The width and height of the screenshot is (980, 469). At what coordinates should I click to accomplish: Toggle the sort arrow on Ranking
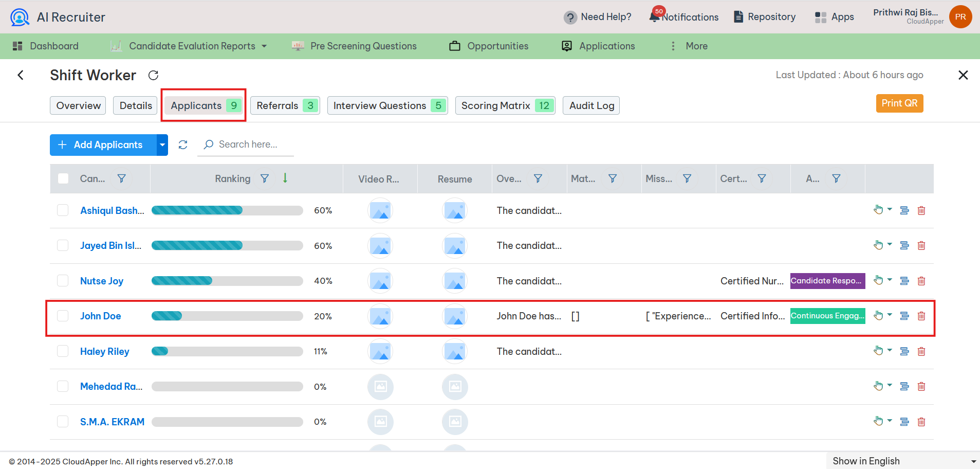285,178
